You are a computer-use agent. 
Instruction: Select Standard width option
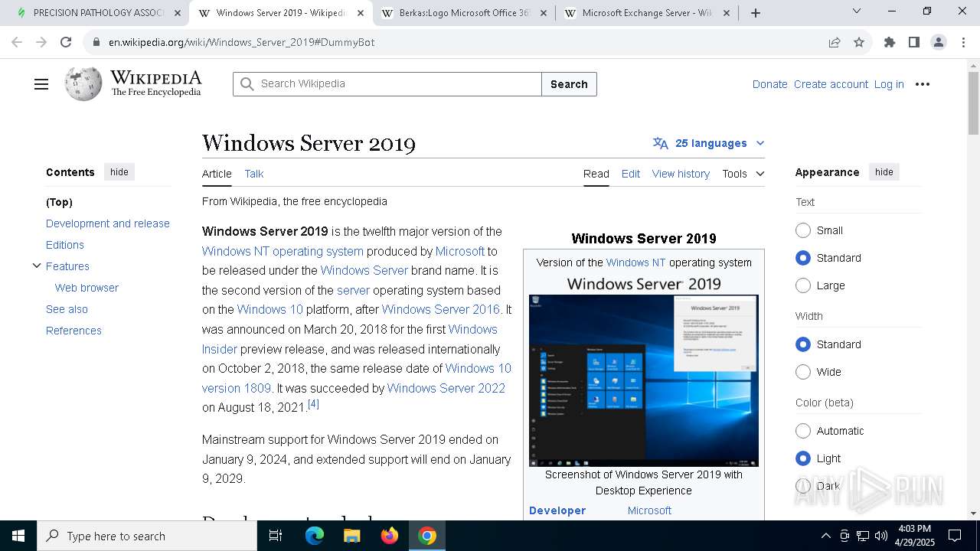[803, 344]
